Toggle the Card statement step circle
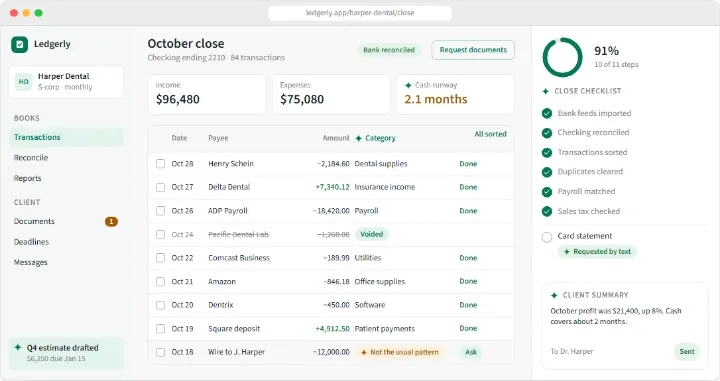Screen dimensions: 720x381 [547, 237]
